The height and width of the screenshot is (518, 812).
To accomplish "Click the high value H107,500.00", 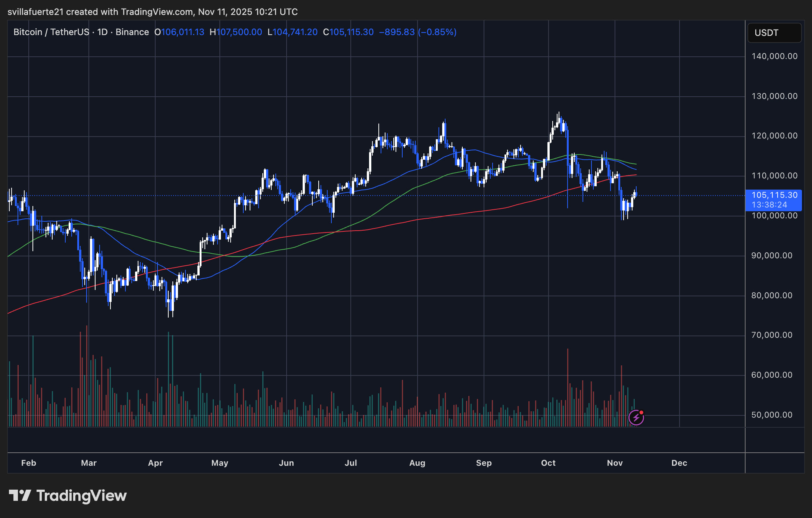I will pos(236,32).
